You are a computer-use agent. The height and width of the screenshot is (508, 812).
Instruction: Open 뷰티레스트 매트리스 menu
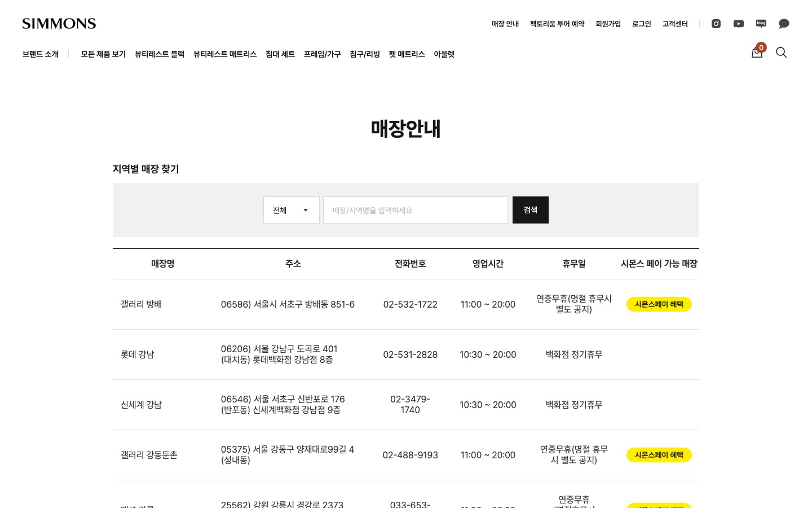coord(225,54)
